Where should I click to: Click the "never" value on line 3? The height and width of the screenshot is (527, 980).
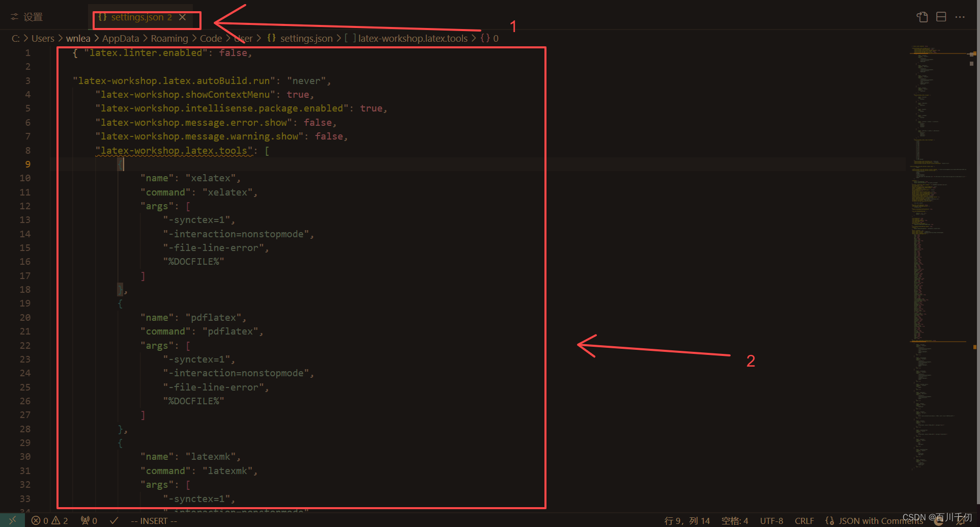coord(306,81)
